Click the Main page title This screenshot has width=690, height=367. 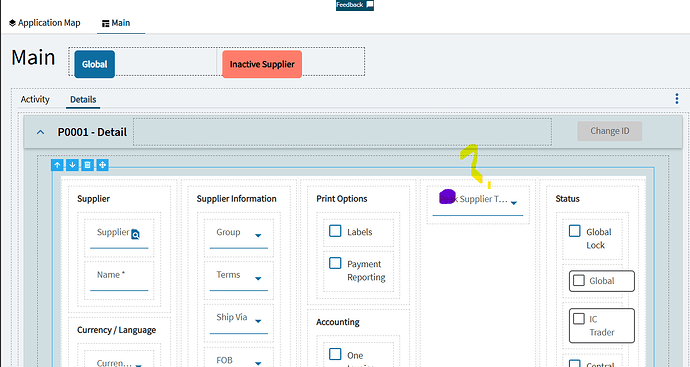[33, 58]
